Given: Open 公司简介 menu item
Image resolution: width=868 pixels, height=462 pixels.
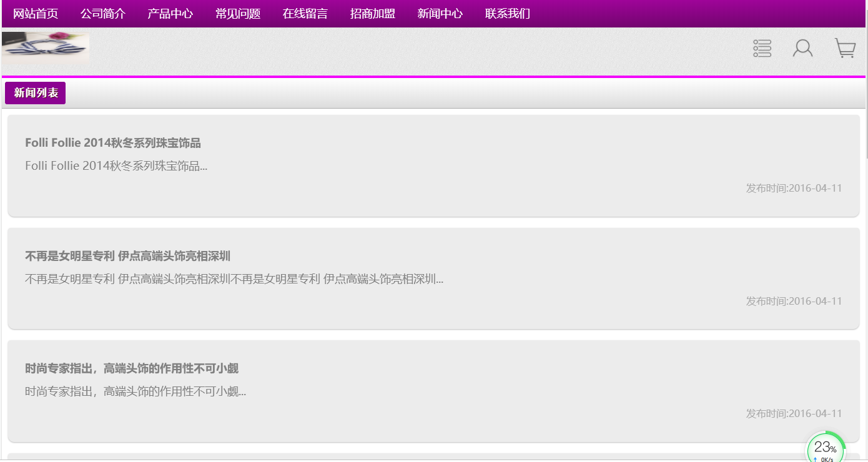Looking at the screenshot, I should (x=103, y=14).
